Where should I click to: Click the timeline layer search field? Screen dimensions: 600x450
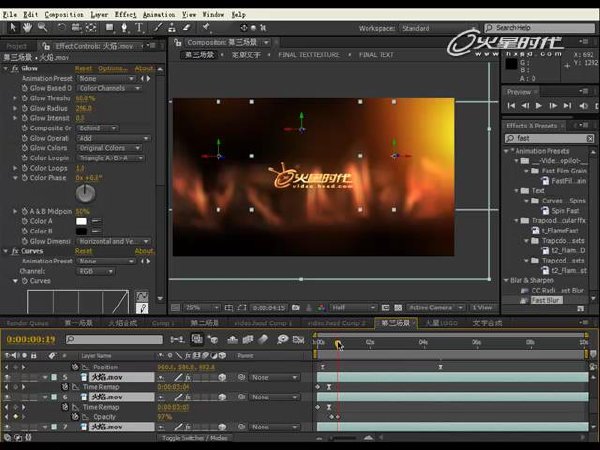click(114, 339)
